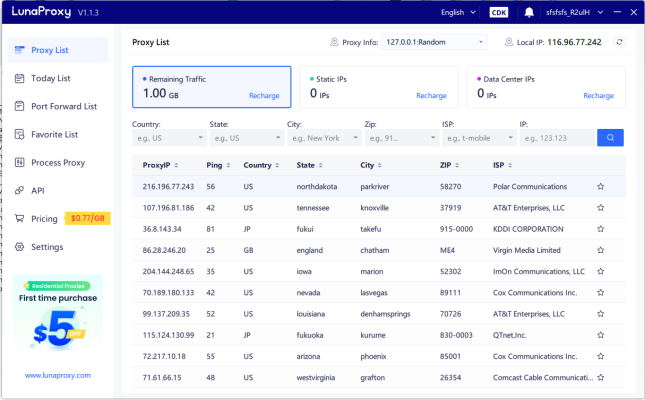Open the notifications bell

pyautogui.click(x=529, y=12)
